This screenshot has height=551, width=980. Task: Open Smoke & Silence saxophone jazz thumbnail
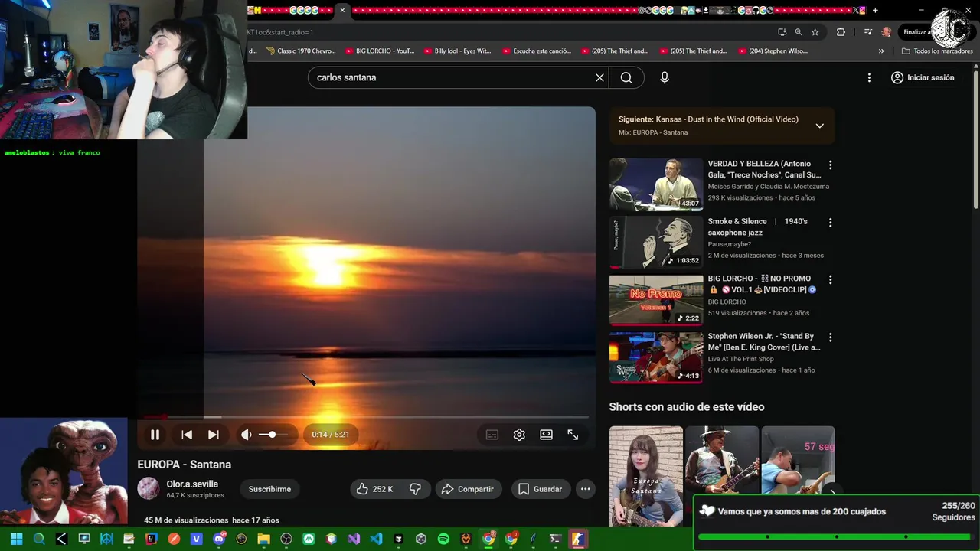coord(656,242)
